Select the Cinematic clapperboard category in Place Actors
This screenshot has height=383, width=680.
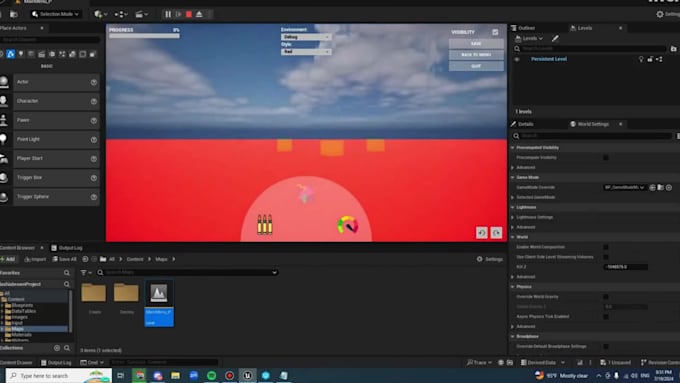click(x=42, y=54)
